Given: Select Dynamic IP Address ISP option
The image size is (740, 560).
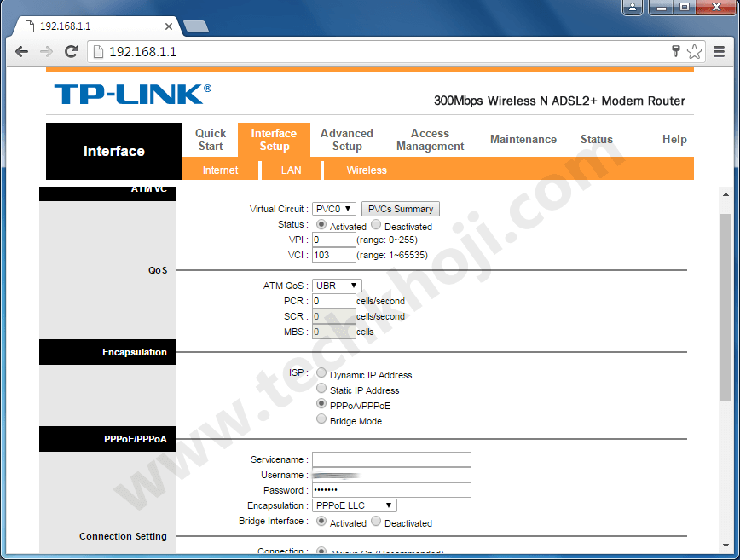Looking at the screenshot, I should point(321,373).
